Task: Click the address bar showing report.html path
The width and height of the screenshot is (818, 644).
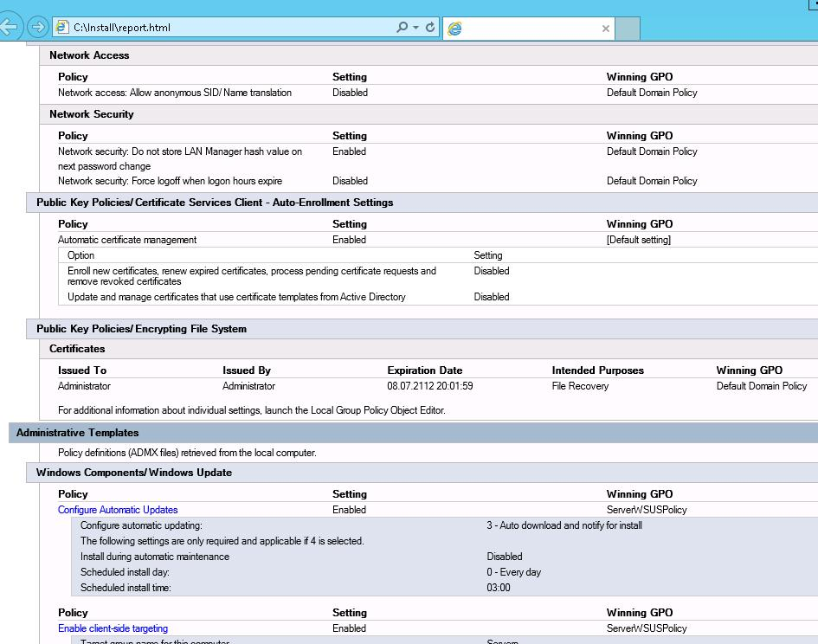Action: pyautogui.click(x=225, y=27)
